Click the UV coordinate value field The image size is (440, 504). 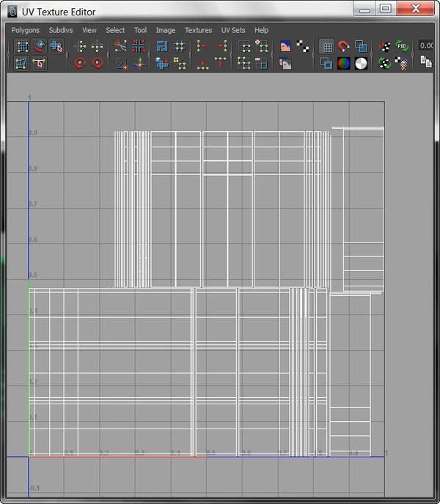pyautogui.click(x=428, y=46)
